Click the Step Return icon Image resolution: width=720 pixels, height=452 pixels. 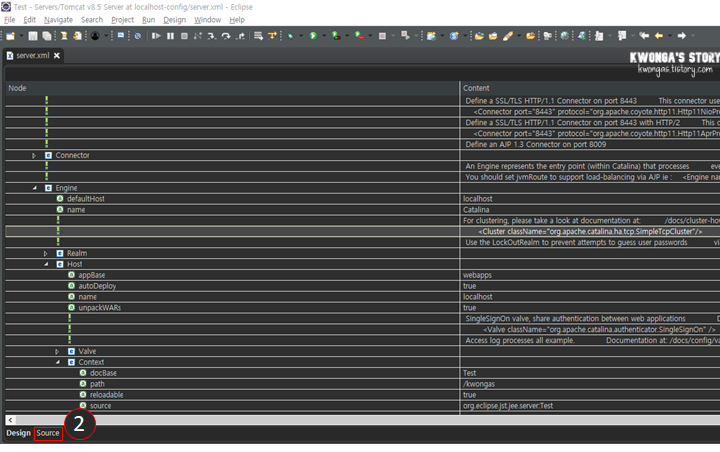[240, 36]
